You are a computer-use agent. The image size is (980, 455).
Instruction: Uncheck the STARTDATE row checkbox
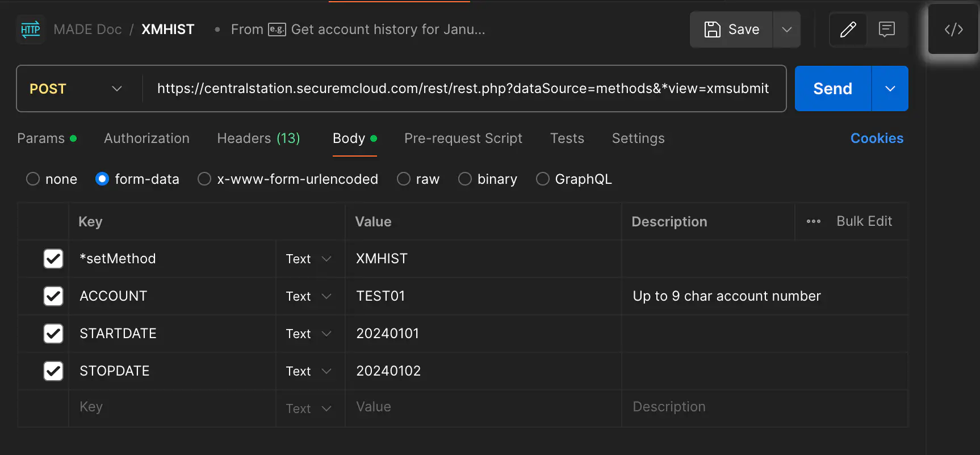pos(53,334)
